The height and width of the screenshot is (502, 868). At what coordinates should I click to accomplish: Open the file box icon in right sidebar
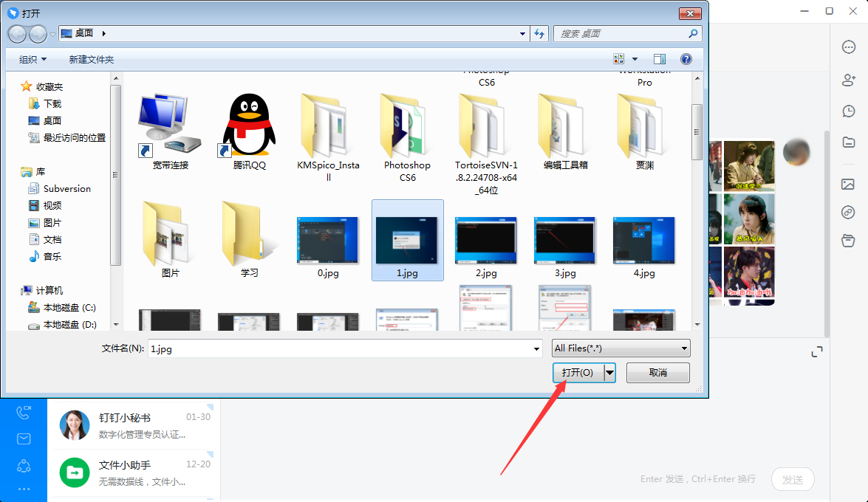tap(848, 239)
